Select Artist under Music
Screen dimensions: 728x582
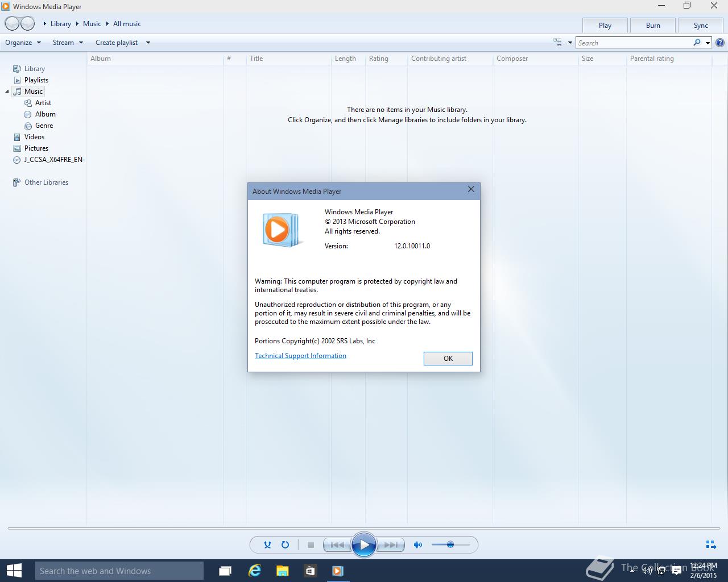[x=38, y=103]
